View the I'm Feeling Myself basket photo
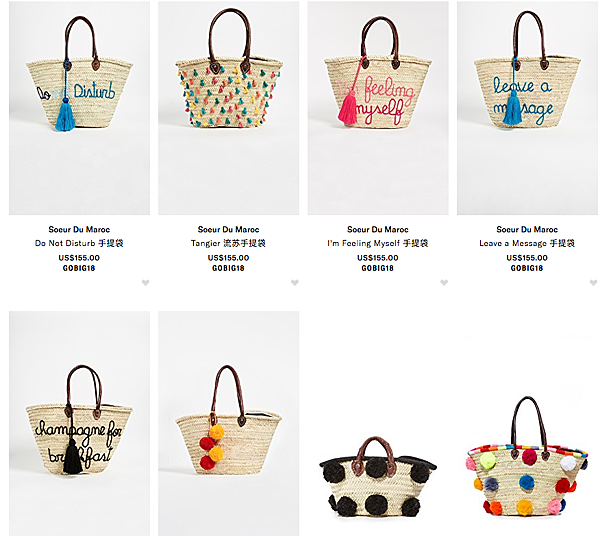600x536 pixels. (x=378, y=108)
